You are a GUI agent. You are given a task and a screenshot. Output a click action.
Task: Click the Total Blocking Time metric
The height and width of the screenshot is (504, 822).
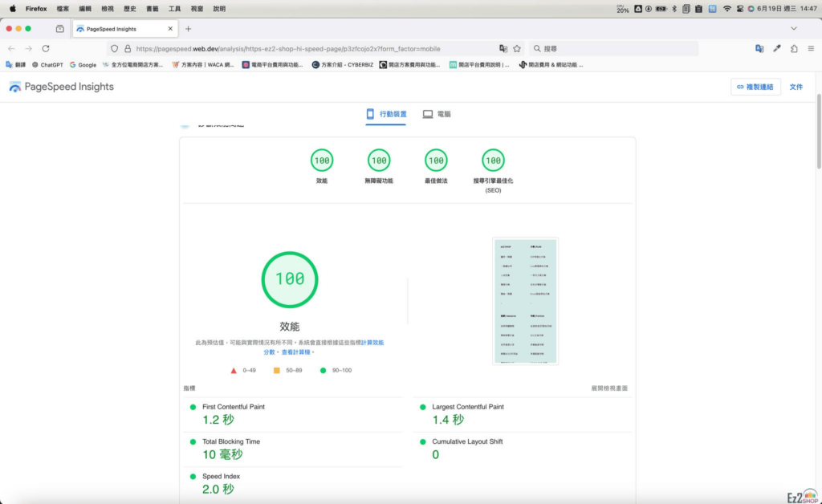point(293,449)
